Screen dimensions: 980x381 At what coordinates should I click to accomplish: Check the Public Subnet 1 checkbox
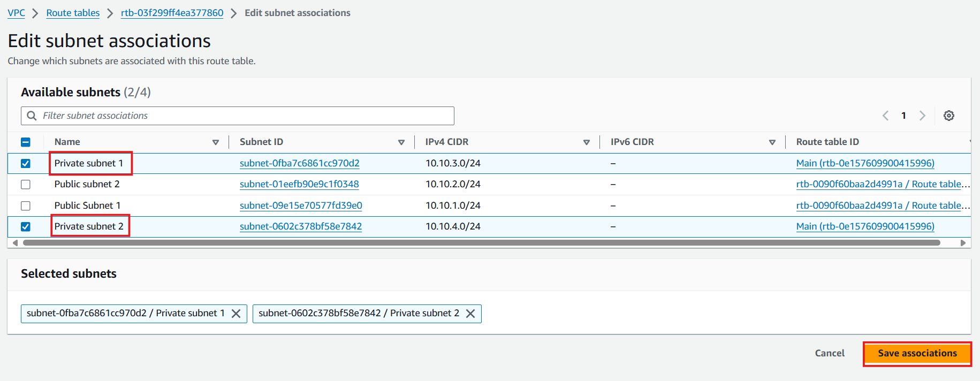point(26,205)
